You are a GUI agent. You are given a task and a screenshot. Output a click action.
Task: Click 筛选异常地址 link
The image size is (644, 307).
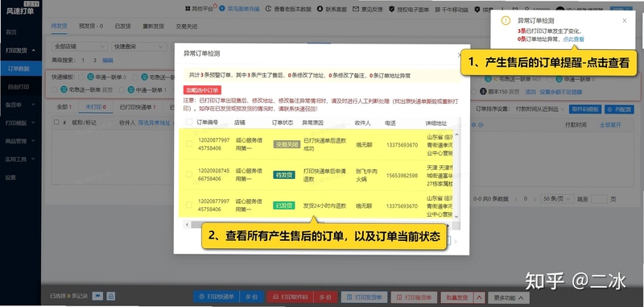tap(154, 122)
